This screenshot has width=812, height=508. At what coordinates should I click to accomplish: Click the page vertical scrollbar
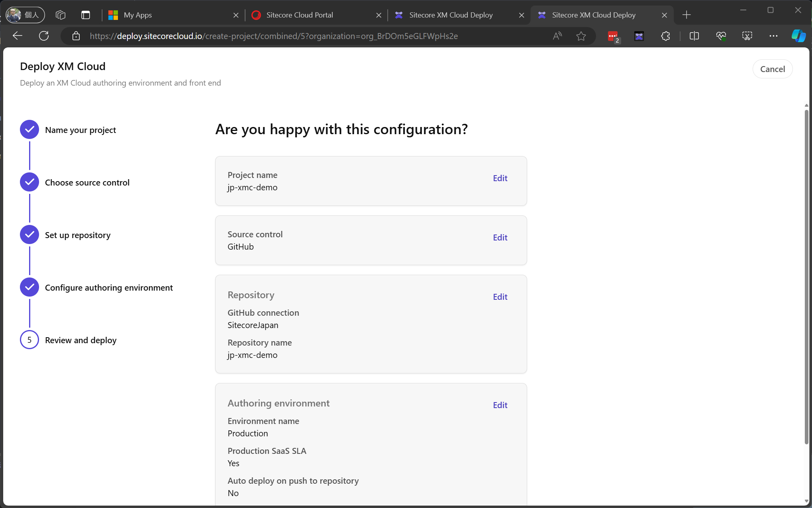(806, 277)
